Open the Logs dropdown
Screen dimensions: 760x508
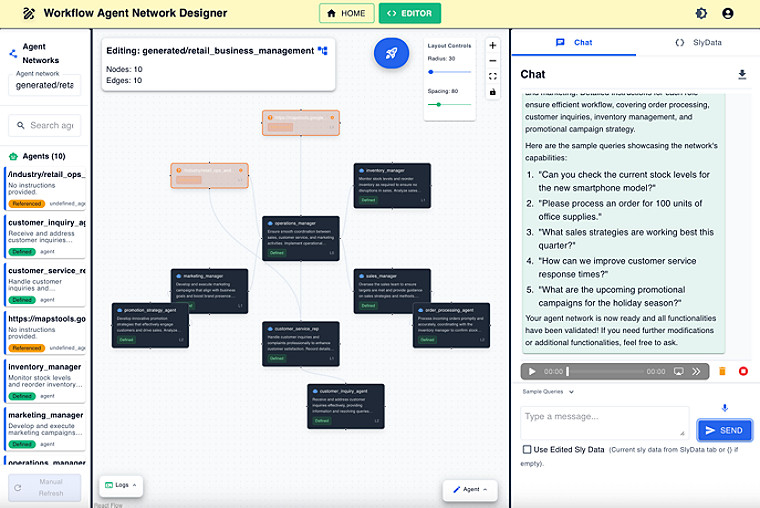(x=119, y=485)
